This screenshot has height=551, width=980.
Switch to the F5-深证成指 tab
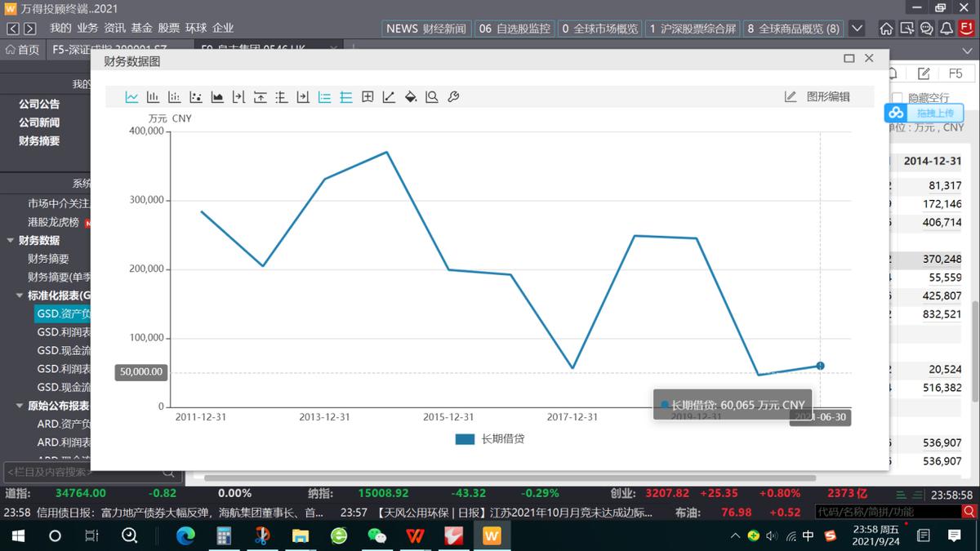[x=118, y=50]
